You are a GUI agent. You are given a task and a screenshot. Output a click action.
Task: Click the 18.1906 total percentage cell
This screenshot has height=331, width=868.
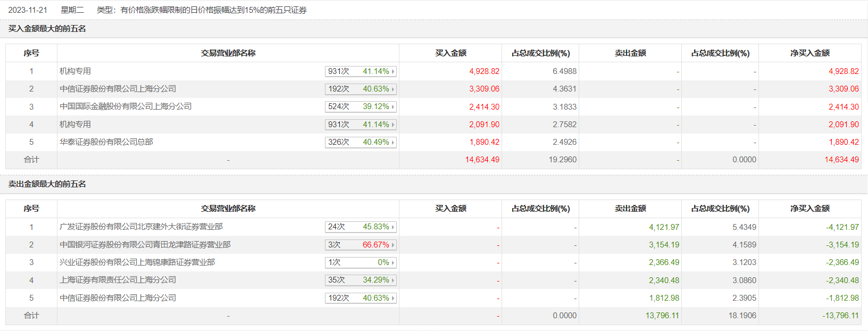coord(742,316)
